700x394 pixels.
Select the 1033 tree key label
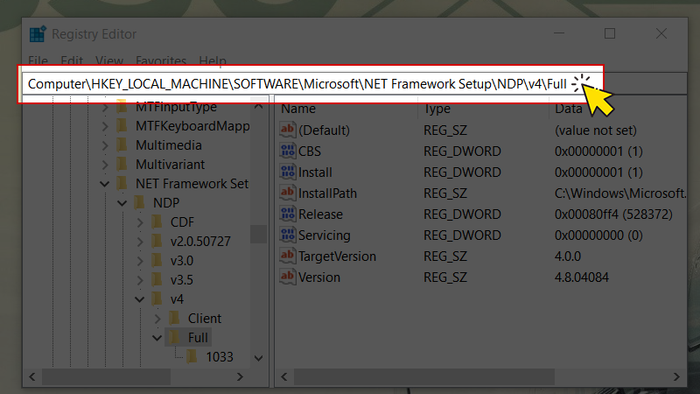coord(220,357)
